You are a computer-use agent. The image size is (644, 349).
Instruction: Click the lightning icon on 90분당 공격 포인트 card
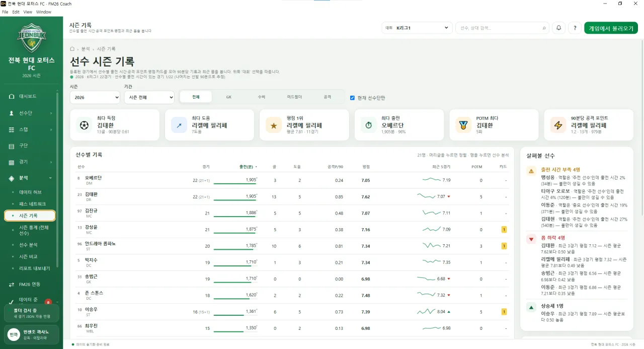click(x=558, y=125)
